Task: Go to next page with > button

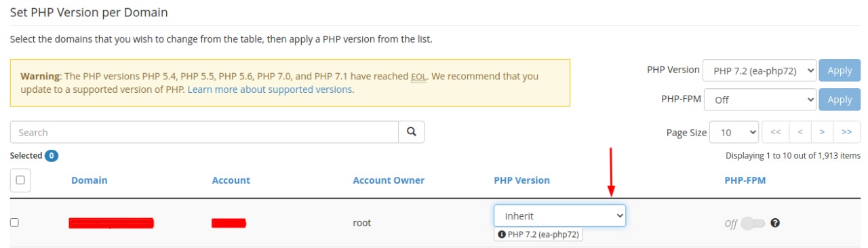Action: [823, 132]
